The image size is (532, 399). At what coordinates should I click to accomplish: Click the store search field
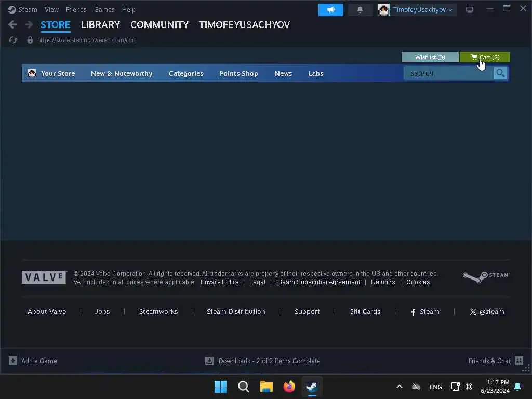[448, 73]
